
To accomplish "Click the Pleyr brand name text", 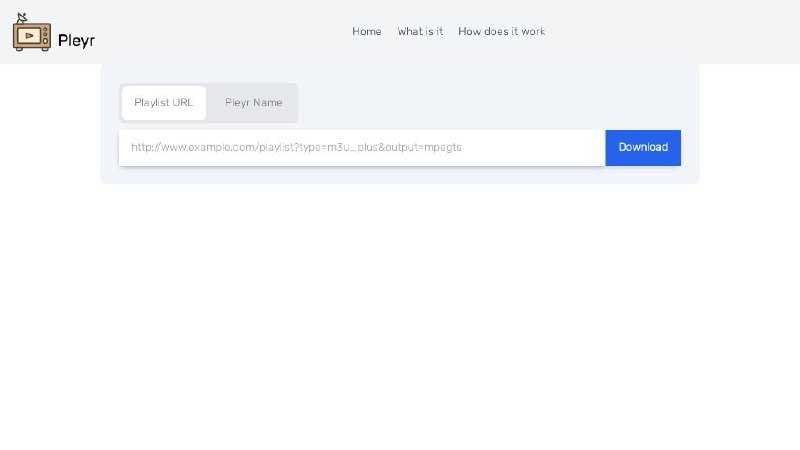I will click(76, 40).
